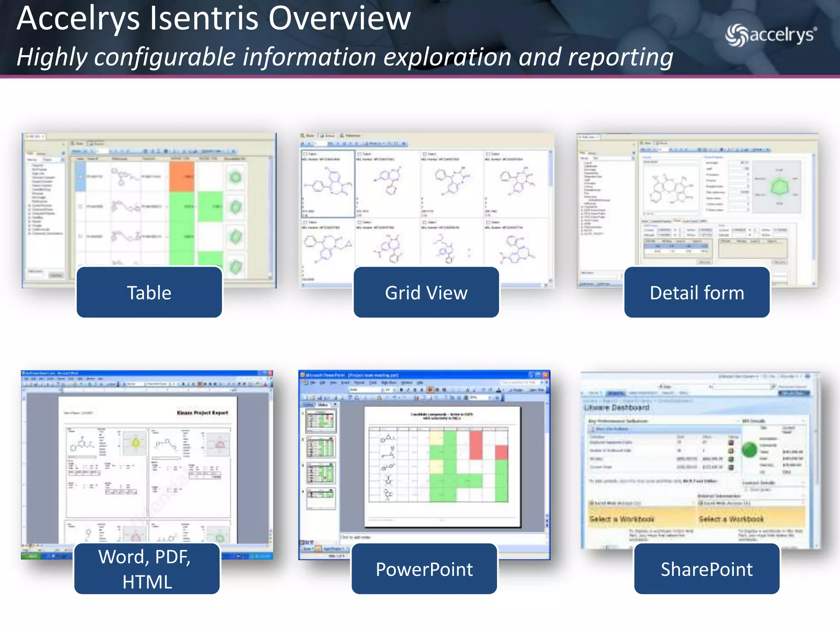
Task: Click the Accelrys logo
Action: click(x=771, y=35)
